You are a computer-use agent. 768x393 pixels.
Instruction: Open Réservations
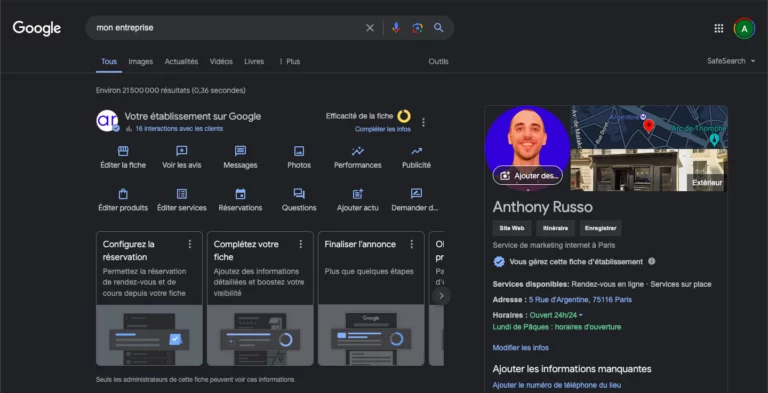pyautogui.click(x=240, y=200)
